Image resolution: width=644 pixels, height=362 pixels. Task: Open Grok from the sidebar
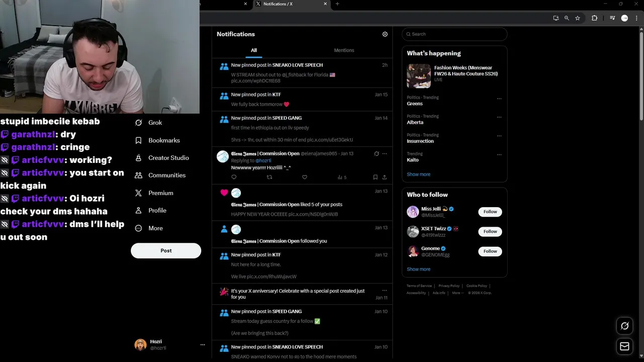point(149,123)
